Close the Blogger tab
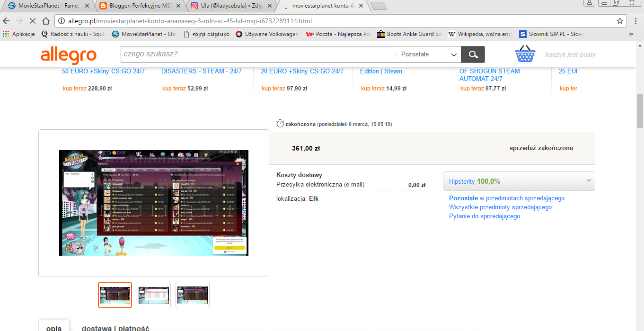The image size is (644, 331). pos(177,6)
